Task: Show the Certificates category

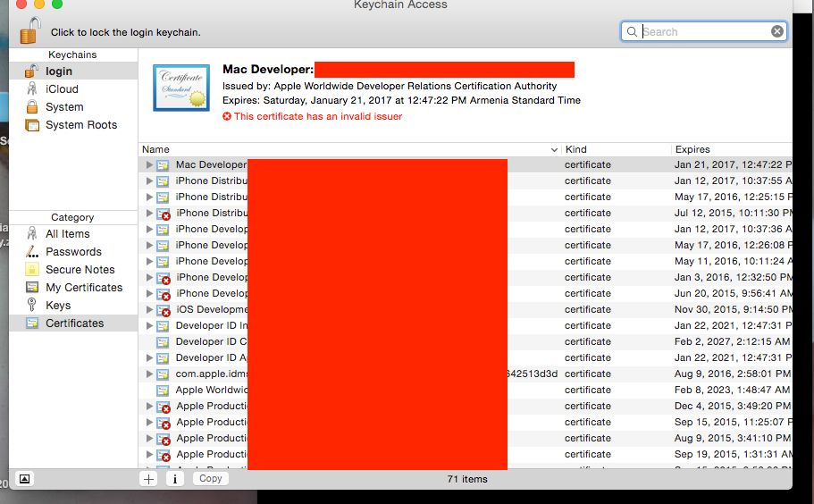Action: [x=73, y=323]
